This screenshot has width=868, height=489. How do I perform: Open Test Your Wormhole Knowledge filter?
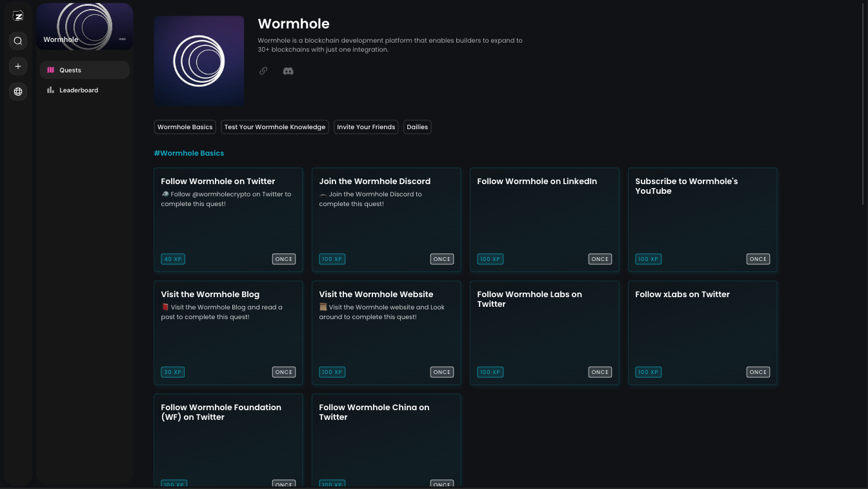(x=274, y=127)
